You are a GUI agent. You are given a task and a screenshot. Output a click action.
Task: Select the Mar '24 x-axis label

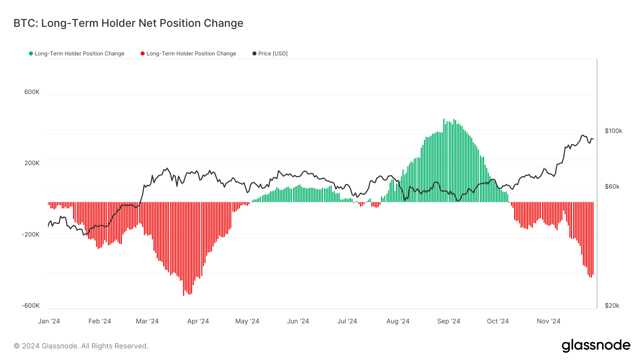[x=147, y=321]
